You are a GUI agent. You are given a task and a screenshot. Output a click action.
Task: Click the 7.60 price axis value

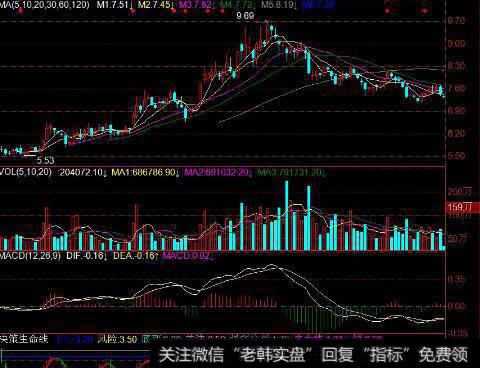(x=456, y=89)
